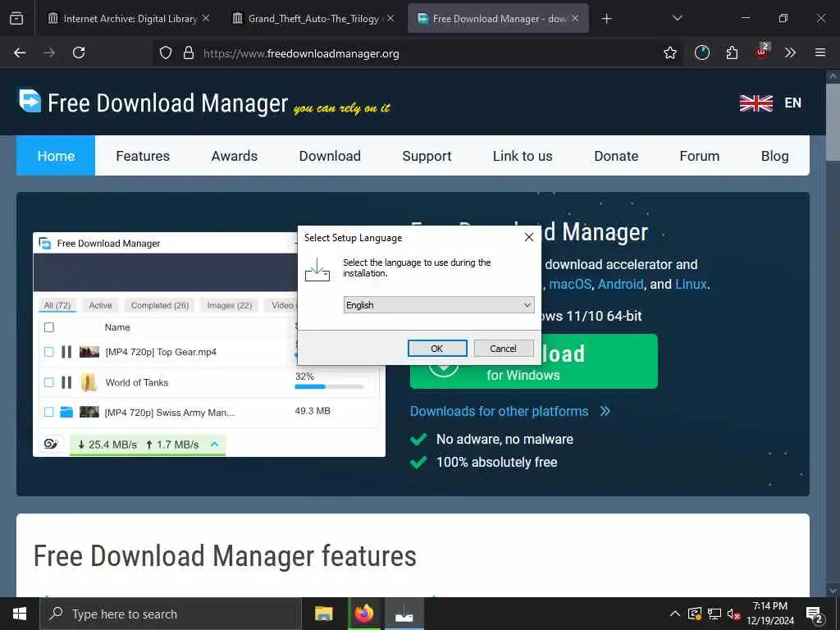Click the Home menu item
This screenshot has width=840, height=630.
(56, 156)
